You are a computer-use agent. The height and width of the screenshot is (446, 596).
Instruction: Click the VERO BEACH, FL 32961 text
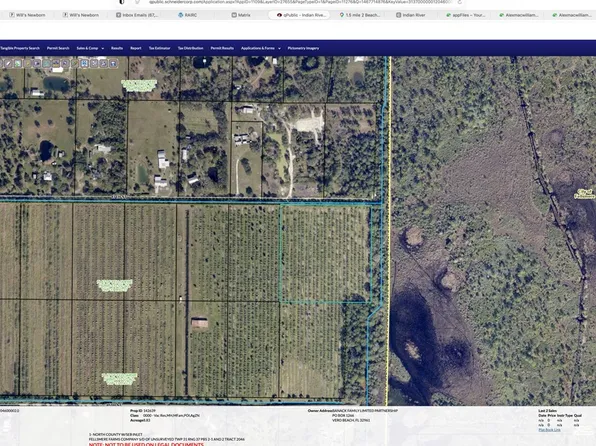(x=351, y=420)
